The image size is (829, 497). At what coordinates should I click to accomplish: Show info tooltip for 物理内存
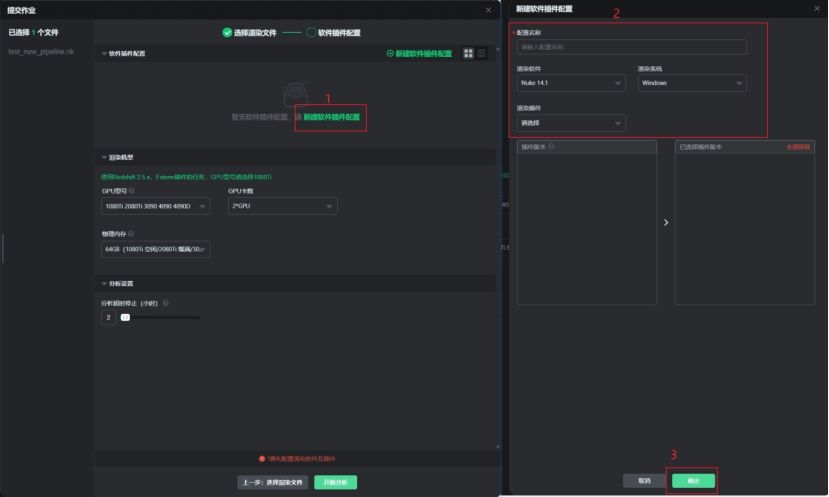click(x=131, y=234)
